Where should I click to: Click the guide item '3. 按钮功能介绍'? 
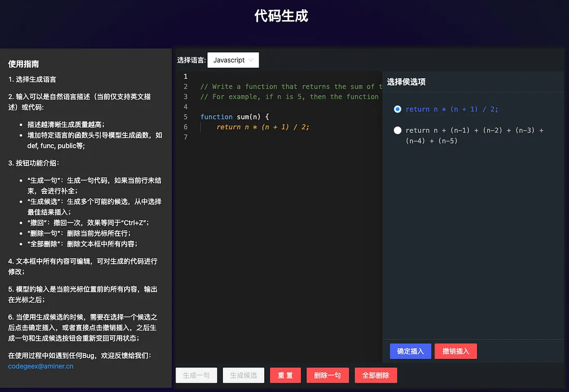pyautogui.click(x=34, y=163)
